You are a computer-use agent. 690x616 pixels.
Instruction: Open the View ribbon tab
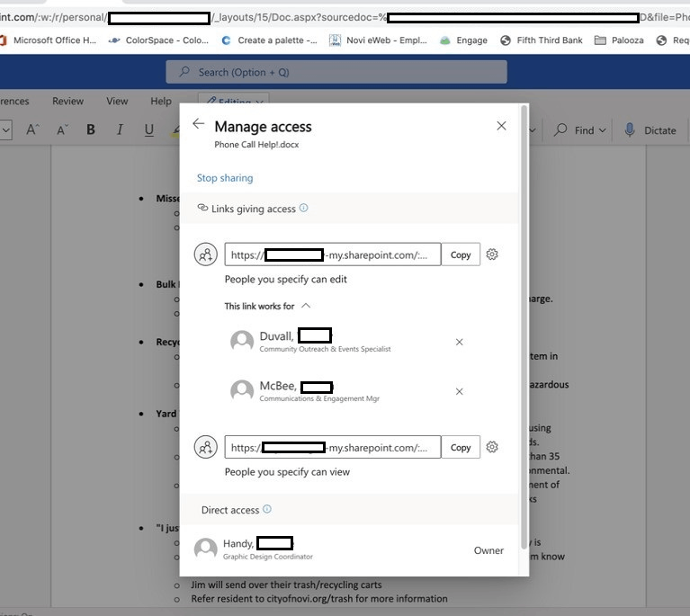(x=117, y=102)
